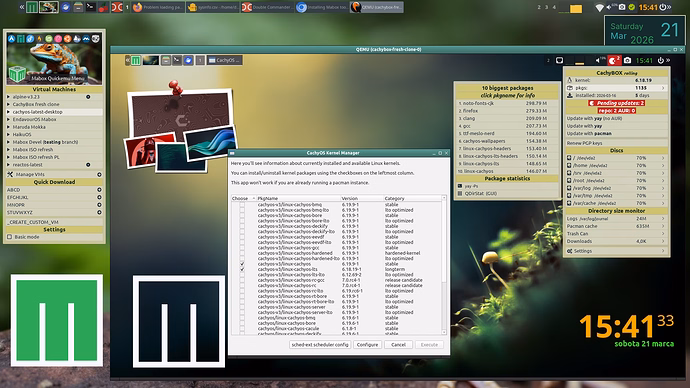Open the green Mabox menu icon in top panel
Viewport: 690px width, 388px height.
pyautogui.click(x=32, y=7)
